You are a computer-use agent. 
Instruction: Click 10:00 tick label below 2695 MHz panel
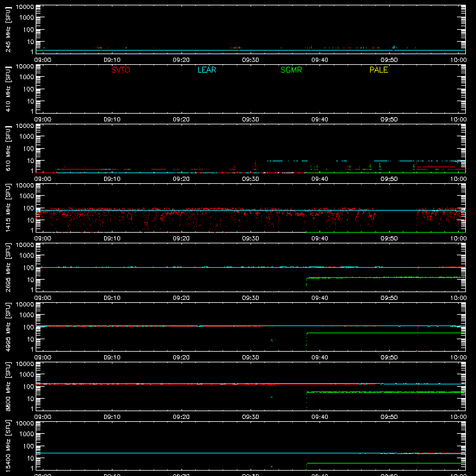click(x=458, y=298)
